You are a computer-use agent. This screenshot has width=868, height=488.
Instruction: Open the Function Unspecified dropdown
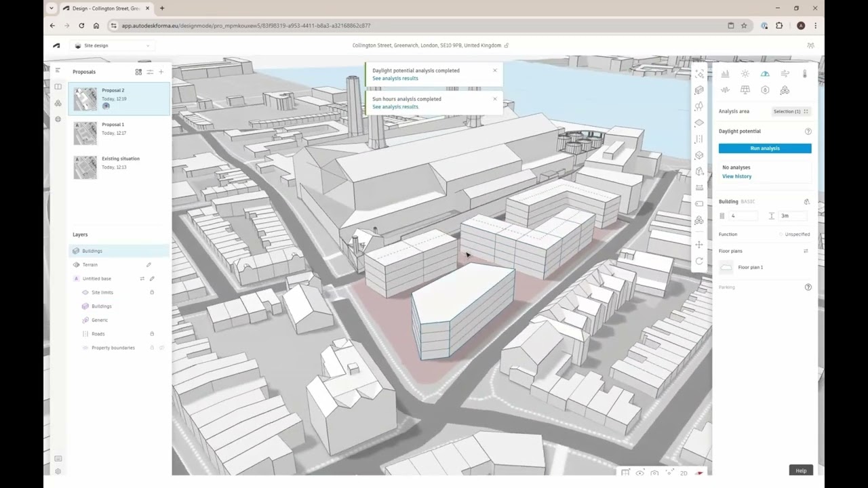coord(795,235)
